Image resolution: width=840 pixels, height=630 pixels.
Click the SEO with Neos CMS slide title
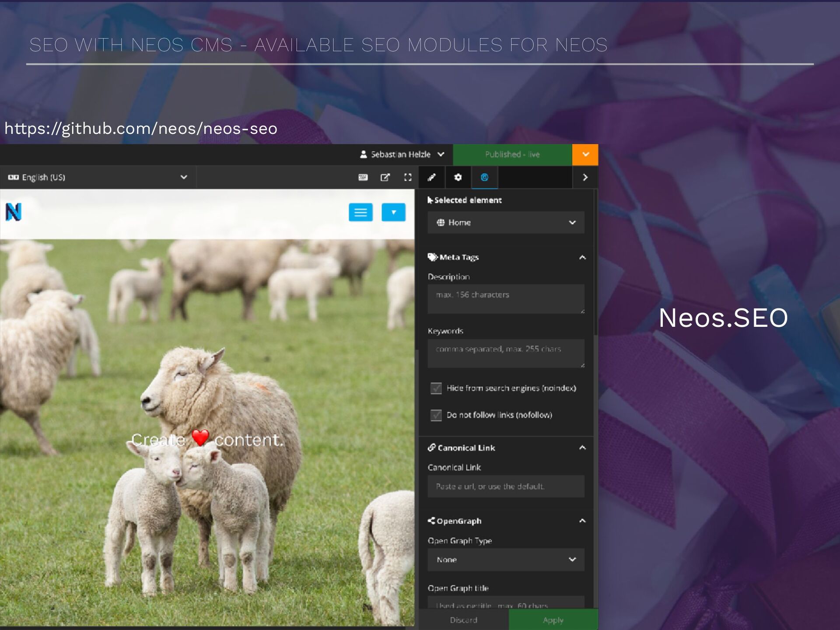318,45
